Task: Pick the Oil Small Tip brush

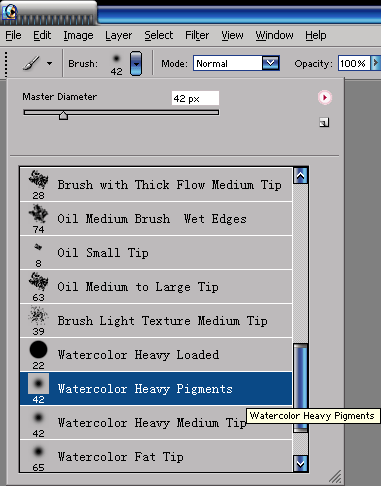Action: point(156,253)
